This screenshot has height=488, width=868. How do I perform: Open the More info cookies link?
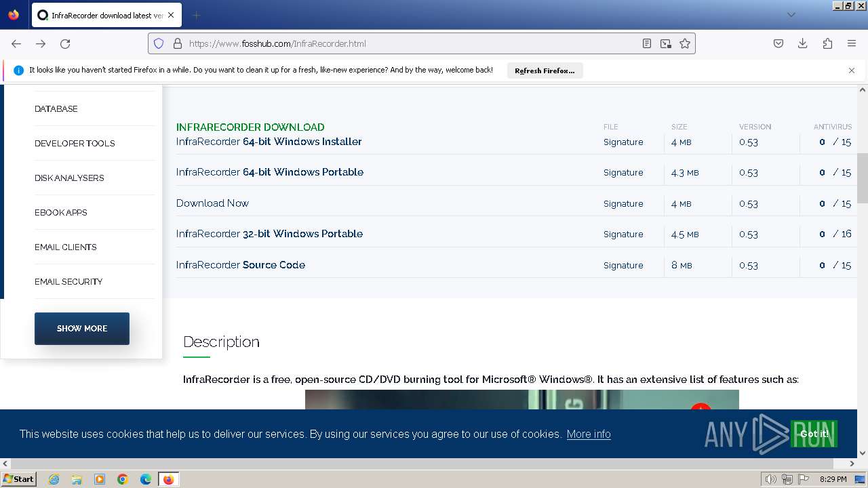(589, 434)
